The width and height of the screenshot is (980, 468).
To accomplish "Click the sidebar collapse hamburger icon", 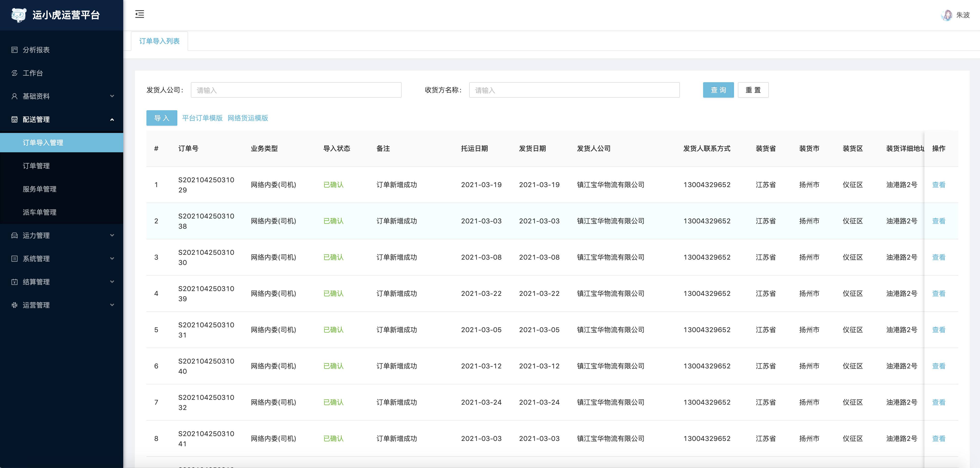I will (140, 15).
